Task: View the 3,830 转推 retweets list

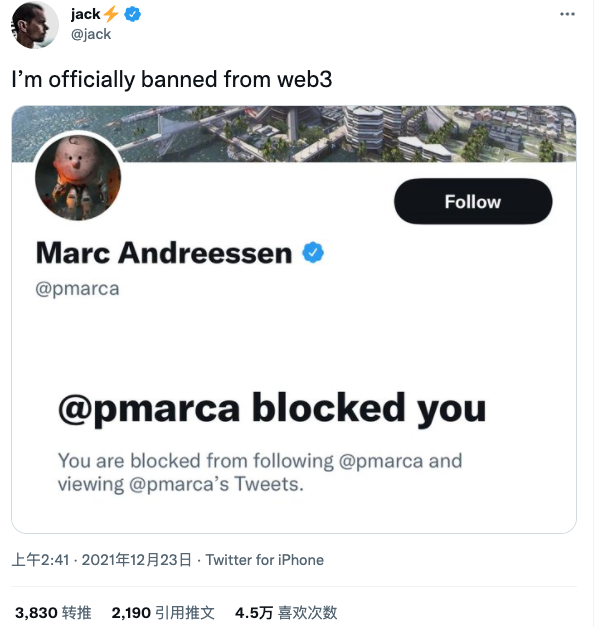Action: (53, 613)
